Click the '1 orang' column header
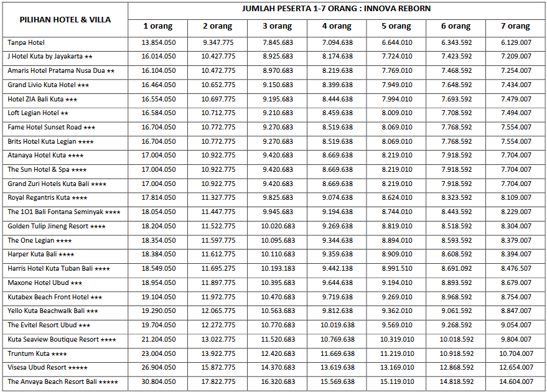Image resolution: width=547 pixels, height=392 pixels. (158, 27)
